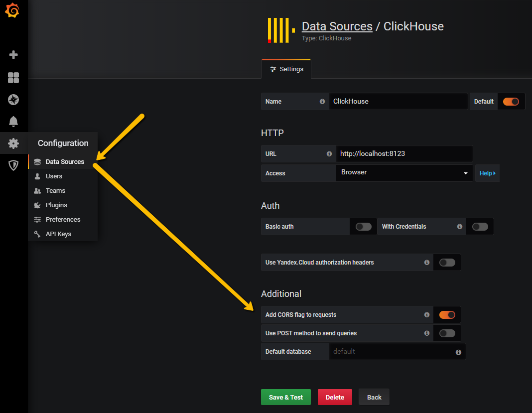This screenshot has width=532, height=413.
Task: Open the Dashboards grid icon
Action: 13,77
